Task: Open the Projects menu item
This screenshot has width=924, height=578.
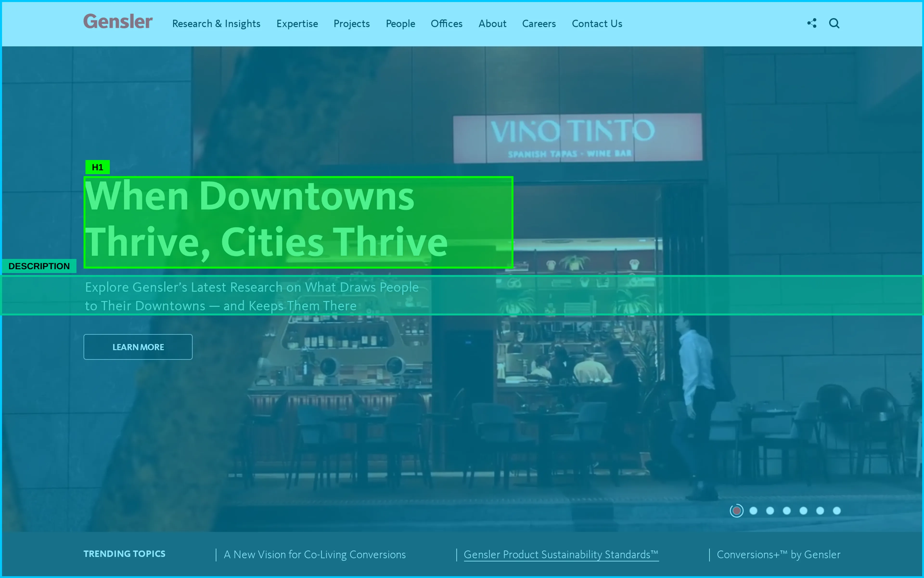Action: [x=352, y=24]
